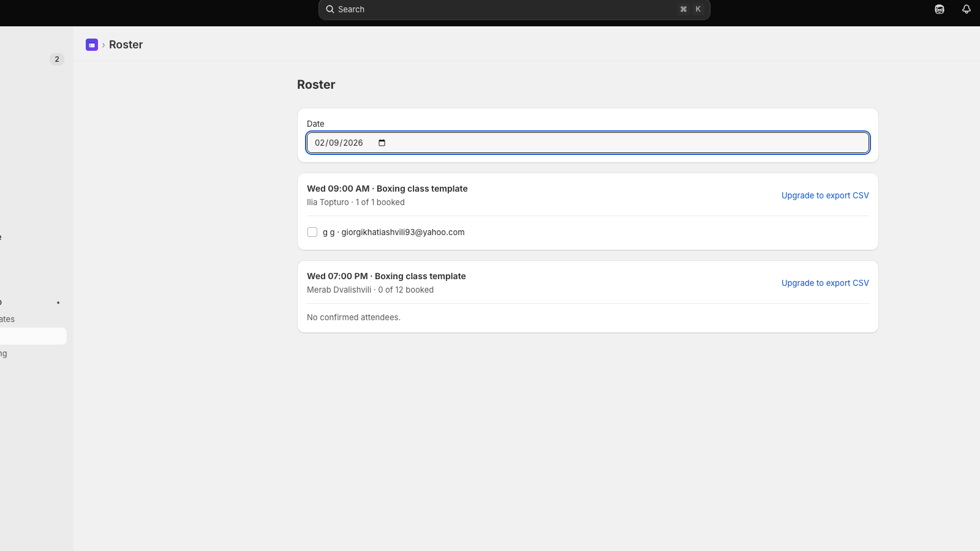Open the user avatar menu
Image resolution: width=980 pixels, height=551 pixels.
[940, 9]
